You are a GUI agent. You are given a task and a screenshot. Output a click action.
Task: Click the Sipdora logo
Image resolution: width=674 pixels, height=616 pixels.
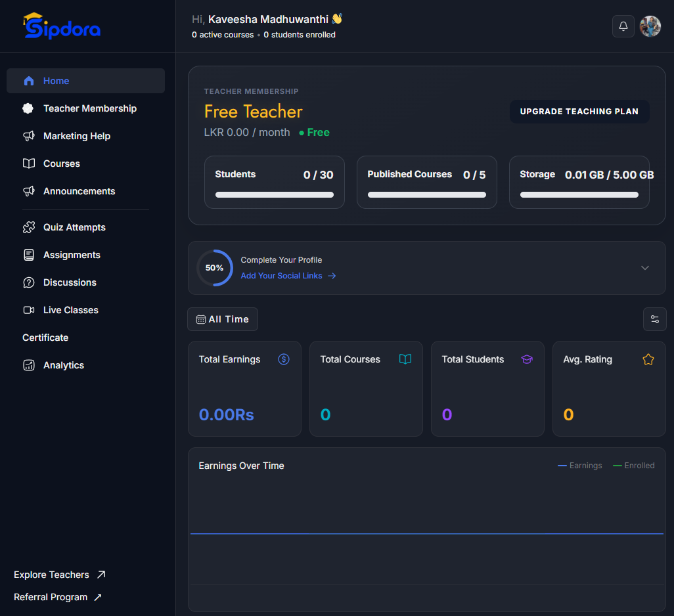click(x=62, y=26)
